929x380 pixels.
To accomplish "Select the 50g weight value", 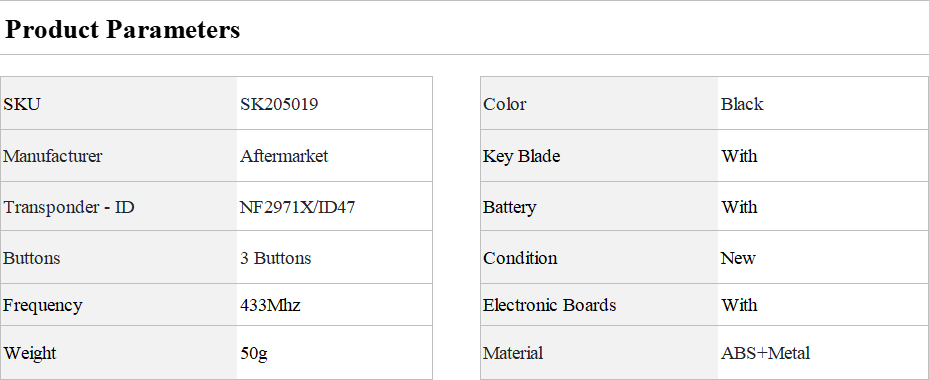I will (254, 353).
